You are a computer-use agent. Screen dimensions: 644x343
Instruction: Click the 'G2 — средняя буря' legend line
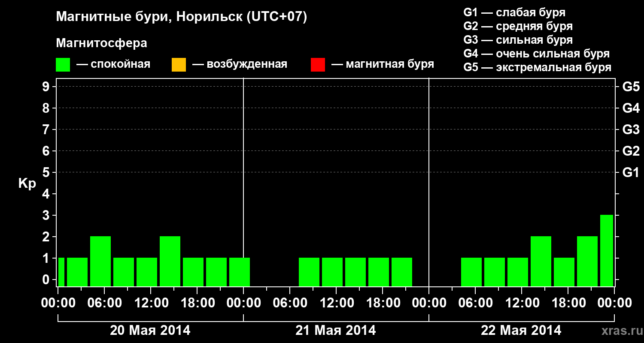(518, 26)
